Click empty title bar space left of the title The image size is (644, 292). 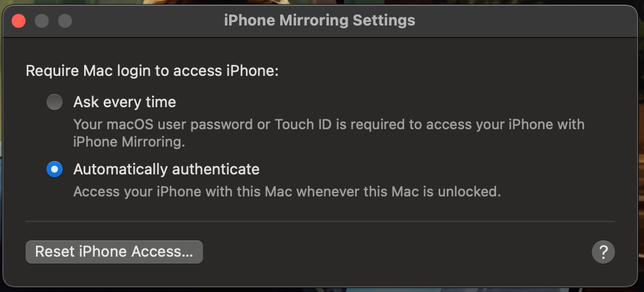click(x=145, y=21)
